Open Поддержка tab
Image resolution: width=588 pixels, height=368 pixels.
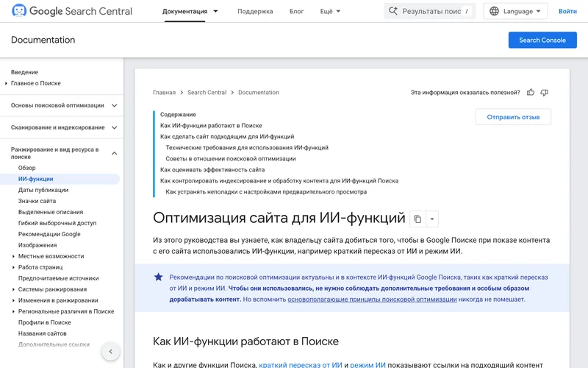pos(255,11)
